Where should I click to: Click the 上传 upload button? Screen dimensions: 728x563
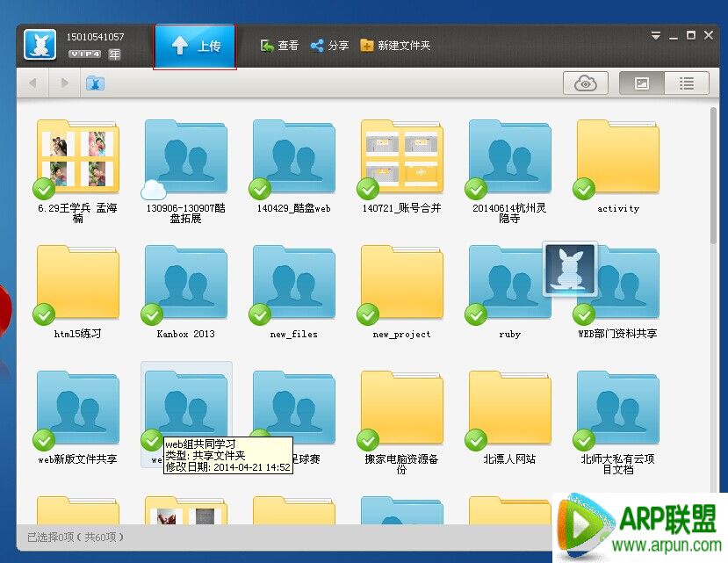[194, 46]
